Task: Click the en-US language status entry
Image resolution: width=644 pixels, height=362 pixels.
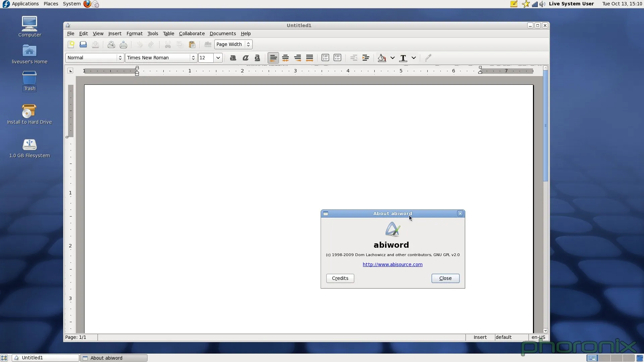Action: pos(538,337)
